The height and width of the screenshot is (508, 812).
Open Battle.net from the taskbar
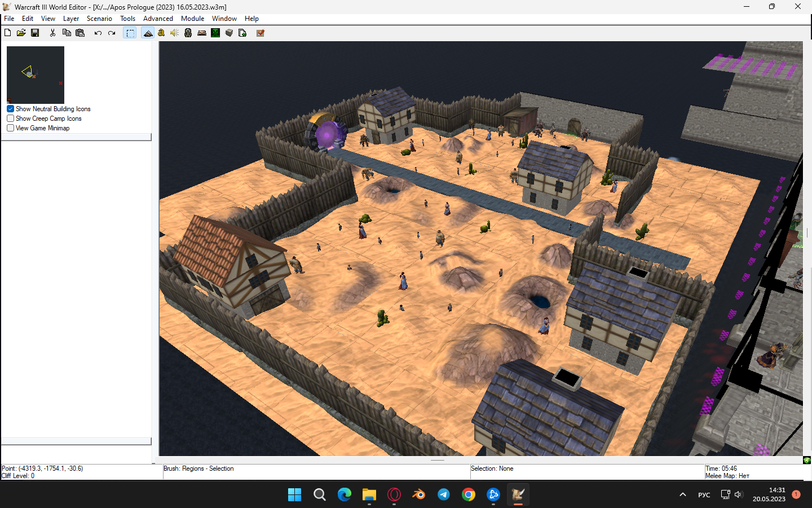493,494
